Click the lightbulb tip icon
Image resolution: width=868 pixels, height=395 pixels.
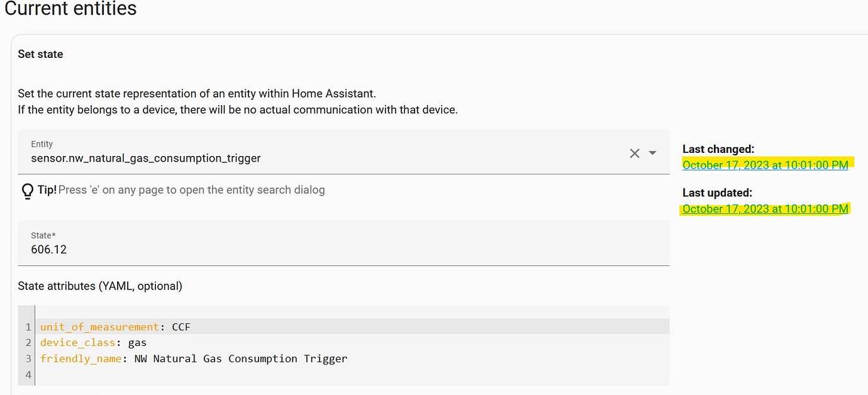[x=26, y=189]
